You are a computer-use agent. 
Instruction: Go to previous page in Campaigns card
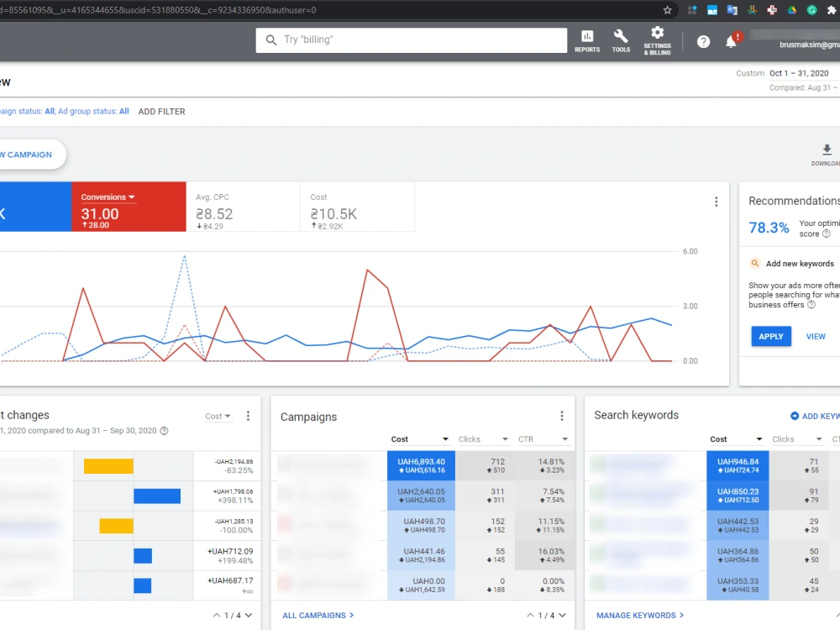click(x=530, y=615)
